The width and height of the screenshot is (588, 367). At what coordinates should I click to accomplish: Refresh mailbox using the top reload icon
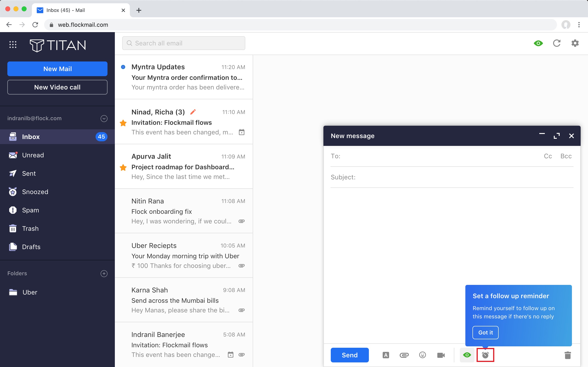pyautogui.click(x=557, y=43)
